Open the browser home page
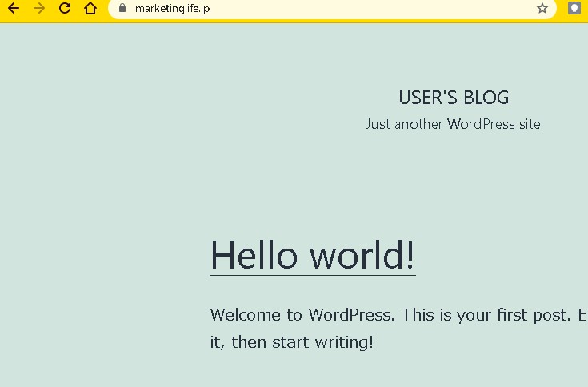 coord(90,9)
